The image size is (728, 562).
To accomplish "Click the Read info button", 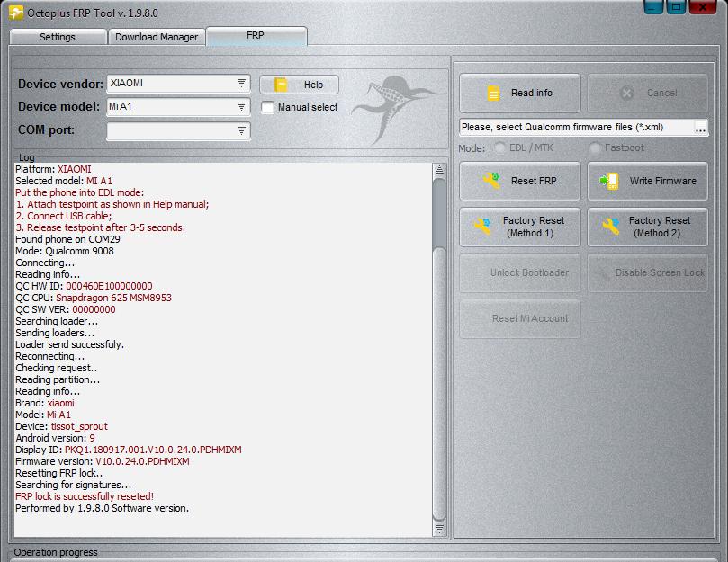I will click(x=519, y=93).
